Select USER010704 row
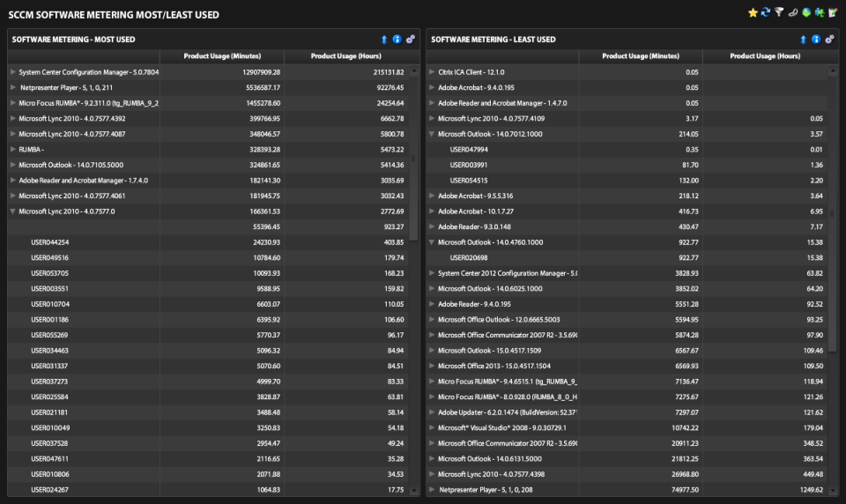 (x=209, y=304)
